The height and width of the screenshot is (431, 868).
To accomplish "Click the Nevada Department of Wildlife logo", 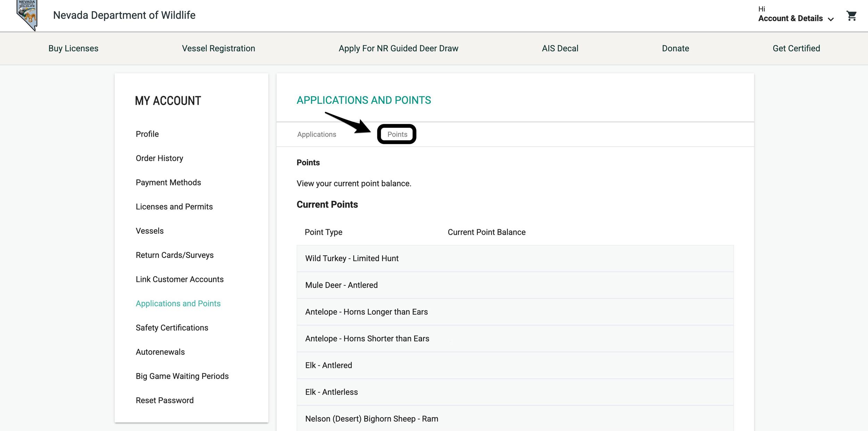I will (28, 15).
